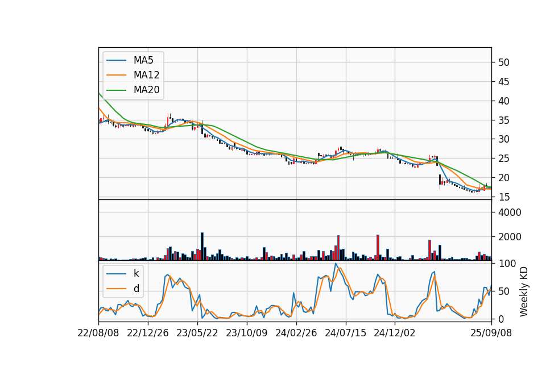
Task: Select the 23/10/09 date label
Action: coord(246,333)
